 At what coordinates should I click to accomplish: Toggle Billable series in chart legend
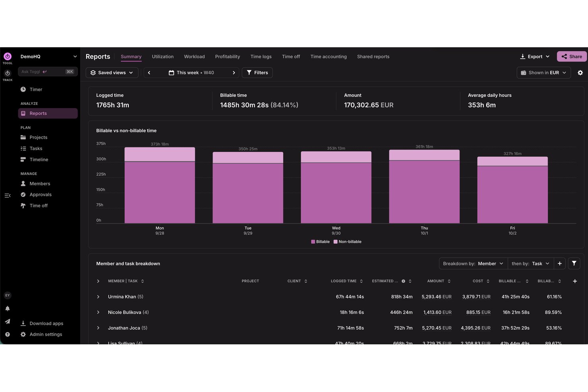[320, 242]
